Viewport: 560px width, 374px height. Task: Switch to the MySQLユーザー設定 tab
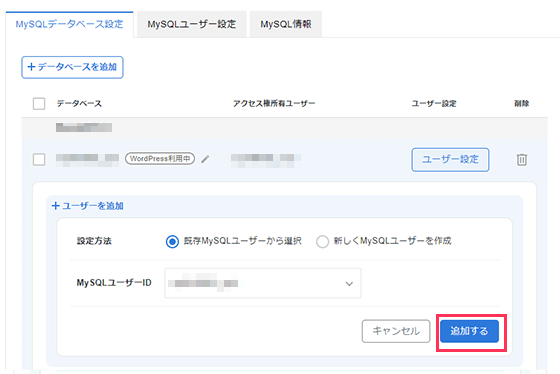(192, 24)
